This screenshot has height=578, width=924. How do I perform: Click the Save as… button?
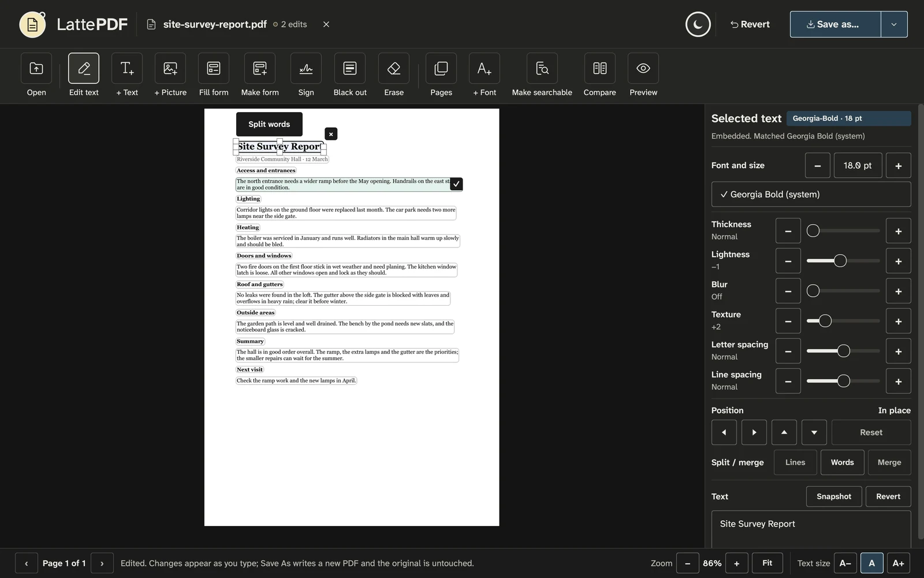tap(836, 24)
